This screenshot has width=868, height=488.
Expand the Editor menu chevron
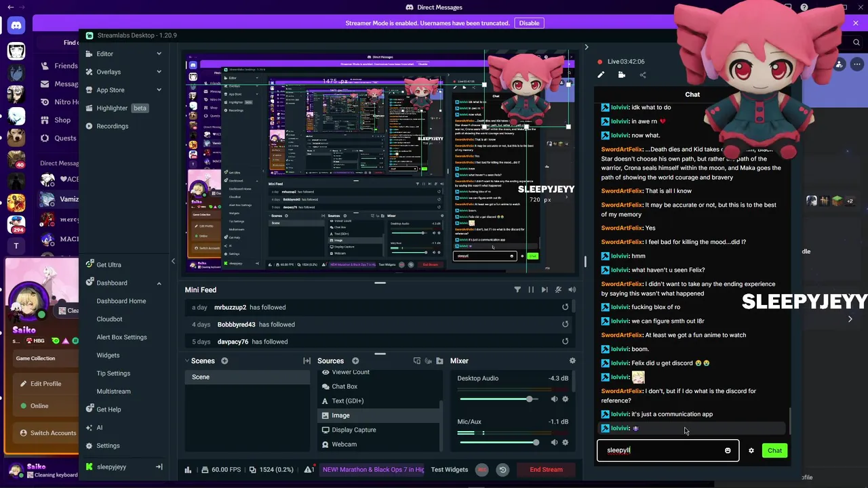159,54
